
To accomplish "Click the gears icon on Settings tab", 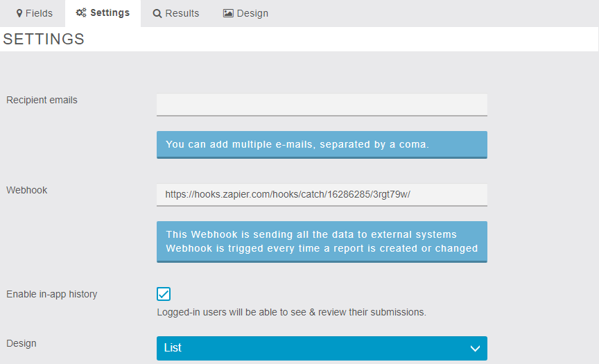I will (x=81, y=13).
